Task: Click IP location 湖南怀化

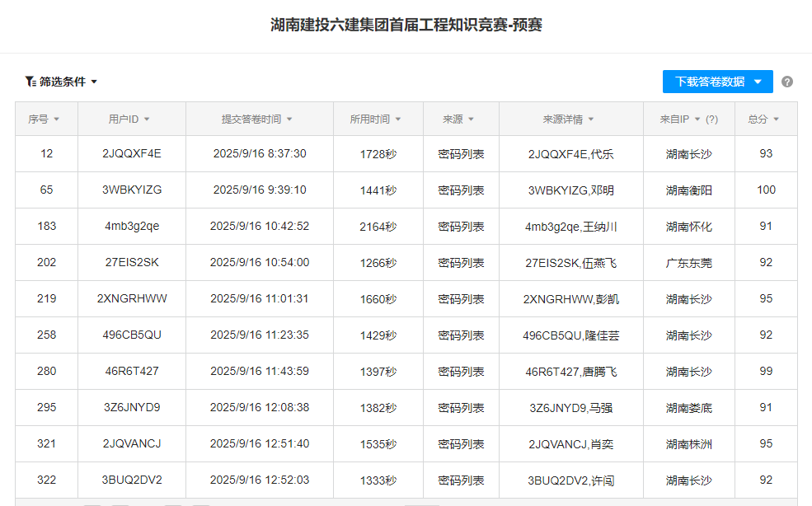Action: click(688, 227)
